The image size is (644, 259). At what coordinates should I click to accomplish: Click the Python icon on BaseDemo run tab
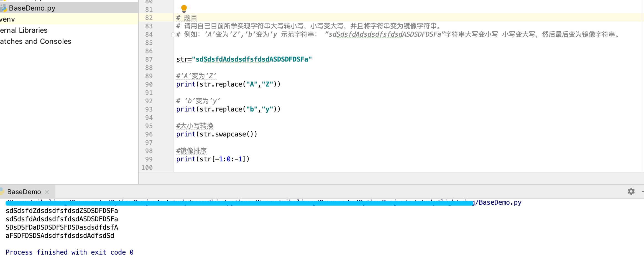[x=2, y=192]
